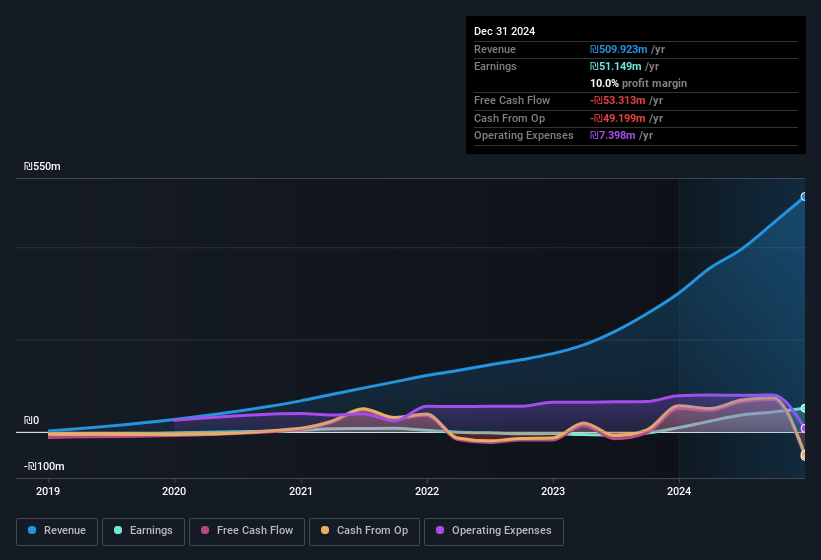Click the -₪49.199m cash from op value
This screenshot has height=560, width=821.
[618, 118]
